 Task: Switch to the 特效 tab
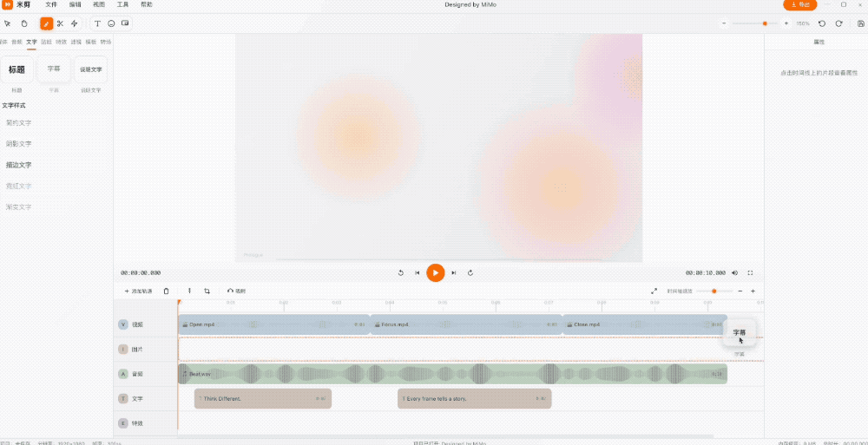tap(61, 42)
